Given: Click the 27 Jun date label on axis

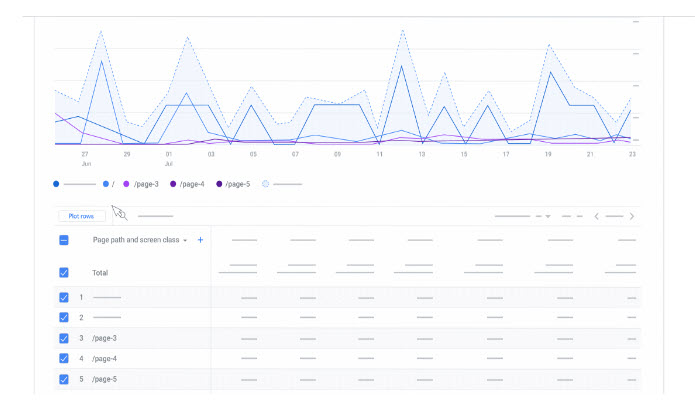Looking at the screenshot, I should tap(86, 159).
